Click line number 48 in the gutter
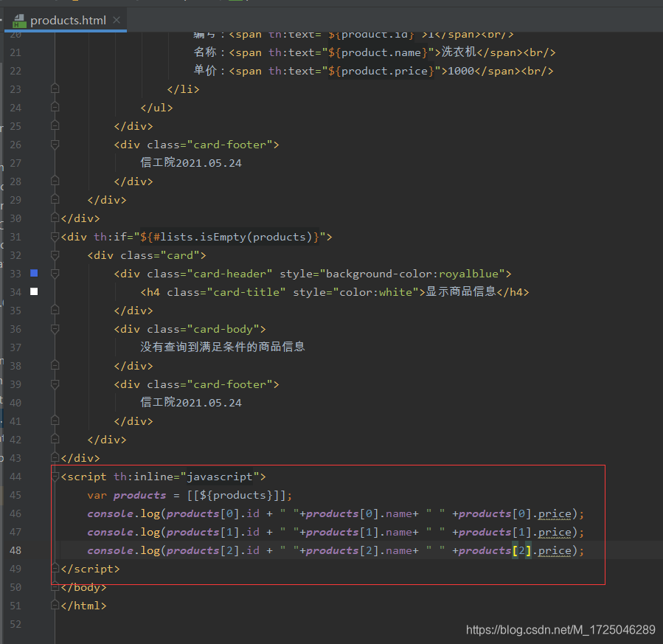Image resolution: width=663 pixels, height=644 pixels. pos(15,550)
